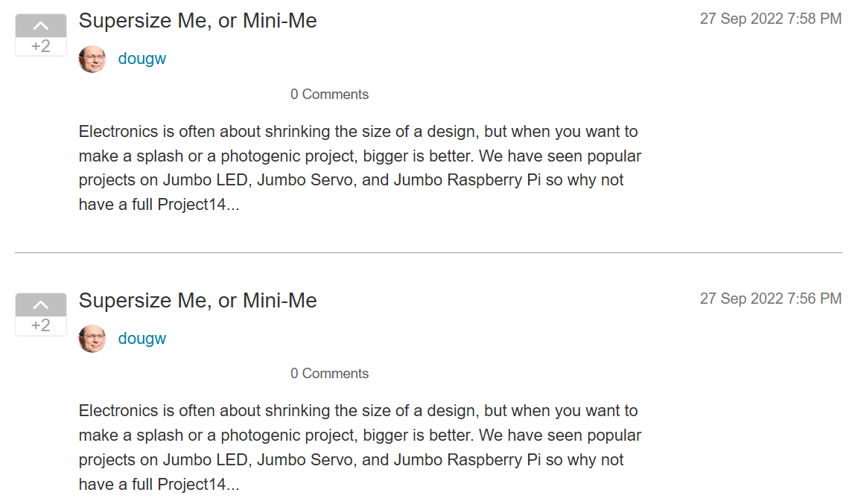This screenshot has height=504, width=849.
Task: Visit dougw's profile link in the 7:56 PM post
Action: tap(141, 338)
